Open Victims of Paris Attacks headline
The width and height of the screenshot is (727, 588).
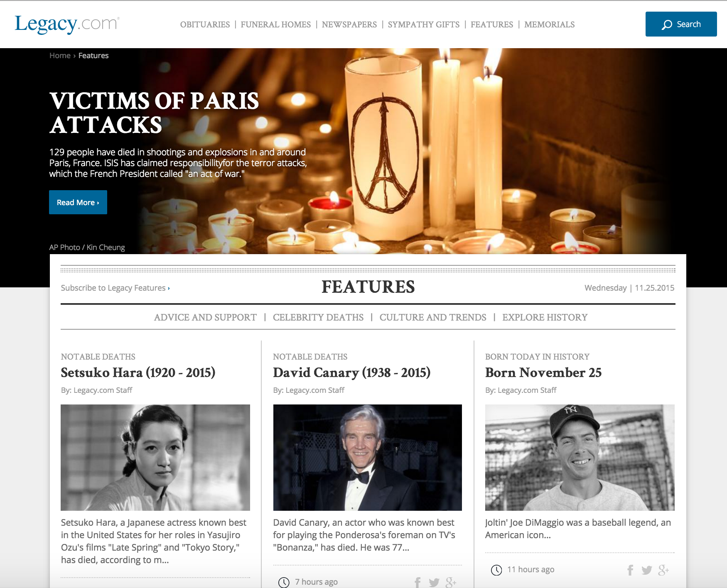pos(154,113)
